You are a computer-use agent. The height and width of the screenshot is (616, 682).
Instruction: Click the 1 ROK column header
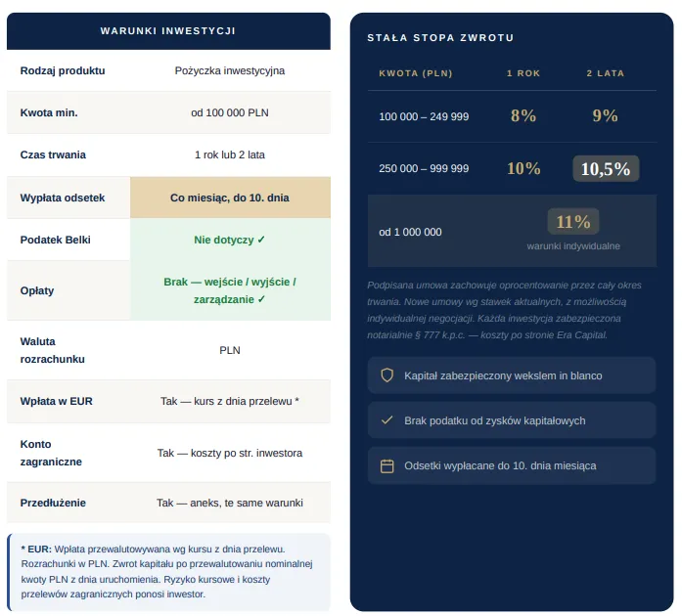523,73
